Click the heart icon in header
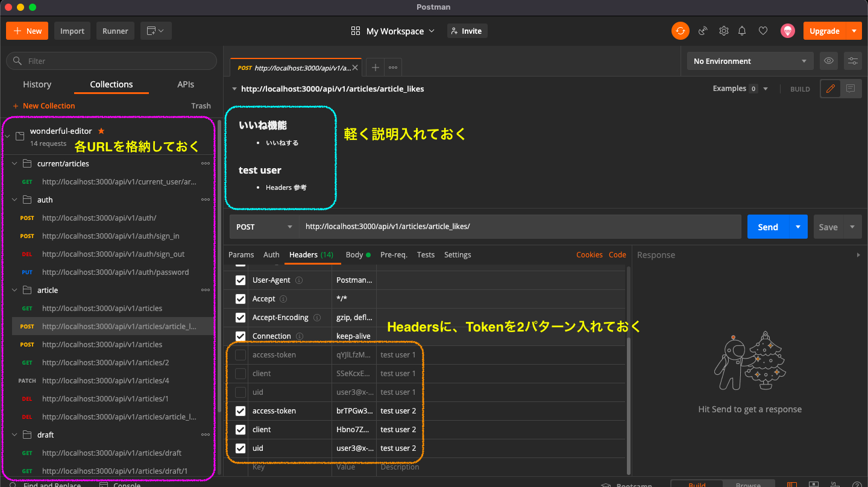The height and width of the screenshot is (487, 868). coord(763,31)
